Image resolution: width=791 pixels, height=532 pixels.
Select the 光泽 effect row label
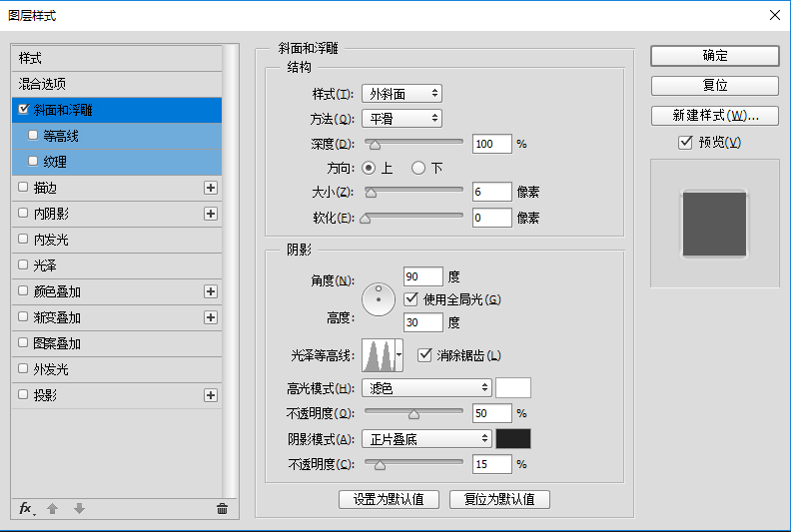tap(45, 266)
